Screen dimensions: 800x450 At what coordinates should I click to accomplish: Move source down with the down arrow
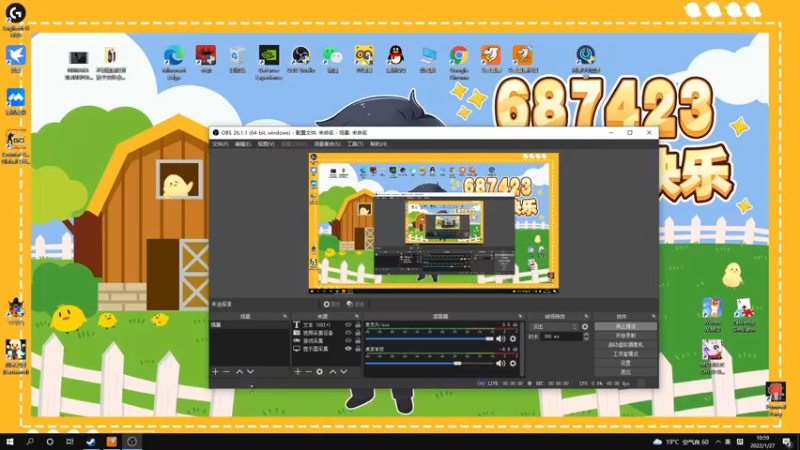tap(344, 372)
